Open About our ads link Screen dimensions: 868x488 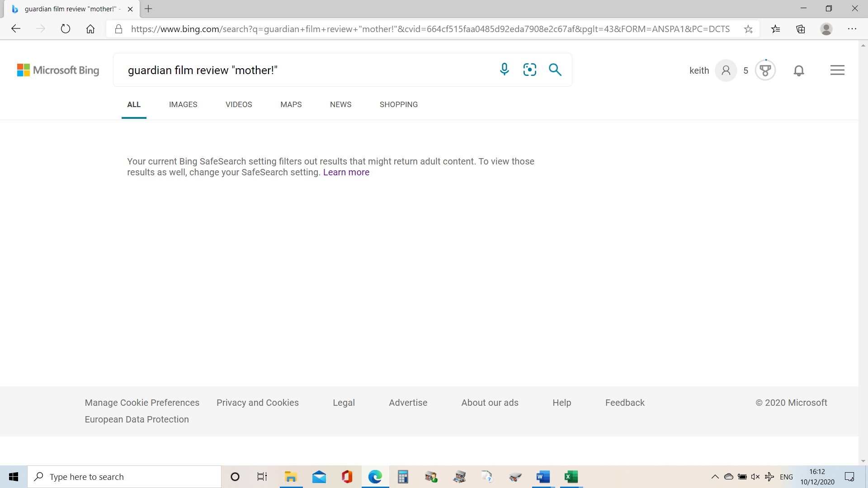click(x=490, y=403)
